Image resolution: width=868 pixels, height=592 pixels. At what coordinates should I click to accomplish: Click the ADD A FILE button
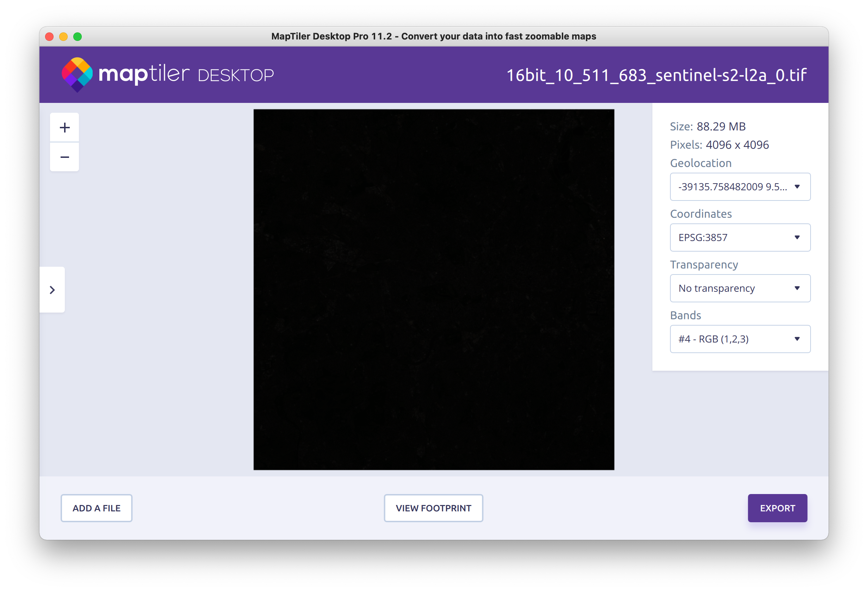tap(97, 508)
